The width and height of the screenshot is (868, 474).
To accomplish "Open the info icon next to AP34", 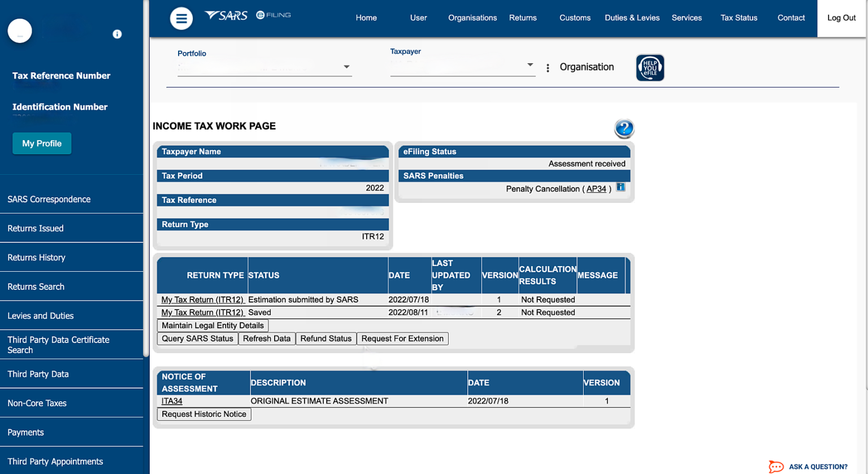I will 620,187.
